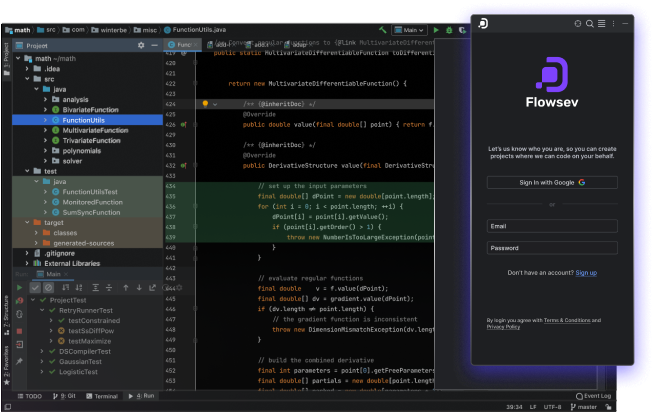Click the master git branch widget
This screenshot has height=412, width=655.
coord(584,407)
